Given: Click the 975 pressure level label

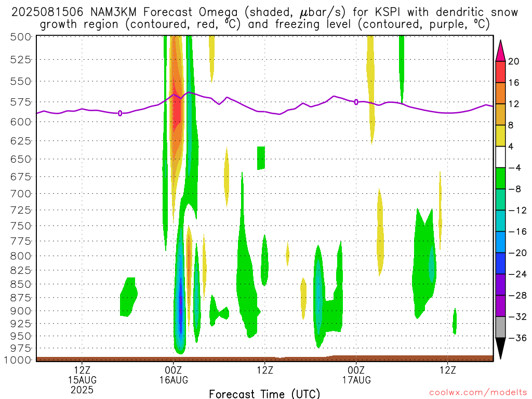Looking at the screenshot, I should 21,349.
